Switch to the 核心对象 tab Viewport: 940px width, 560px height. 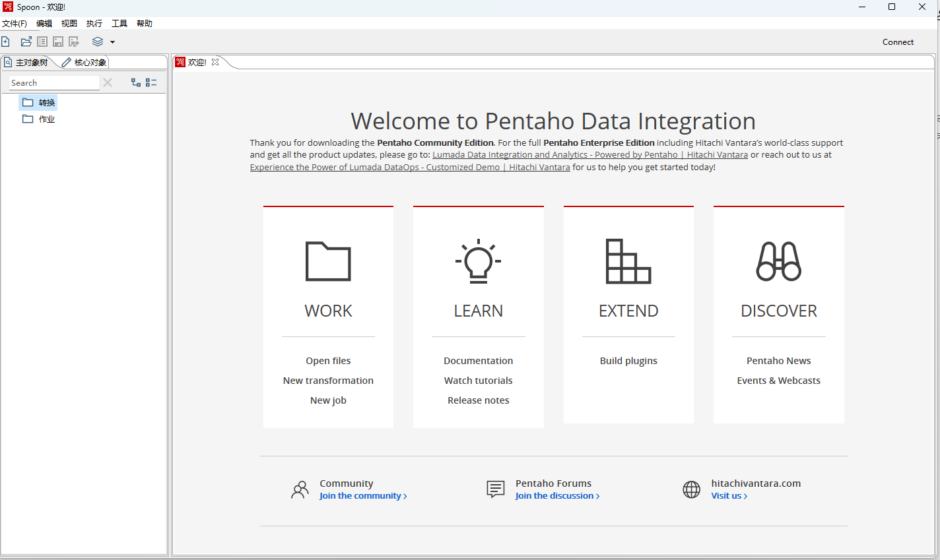point(84,62)
